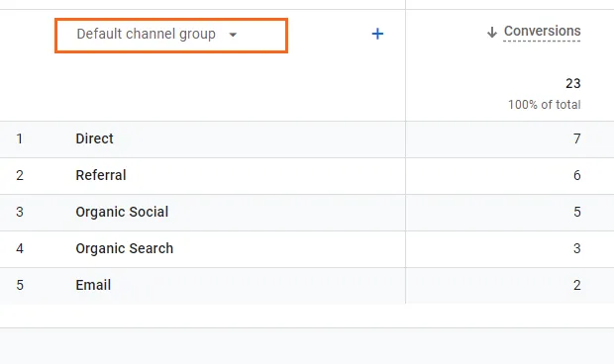Sort by the Conversions column header
The width and height of the screenshot is (614, 364).
(542, 31)
